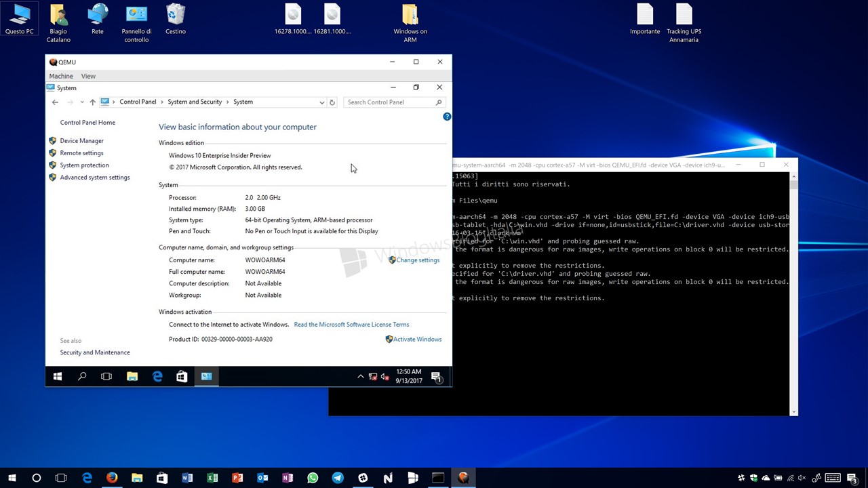The image size is (868, 488).
Task: Read the Microsoft Software License Terms
Action: (x=351, y=325)
